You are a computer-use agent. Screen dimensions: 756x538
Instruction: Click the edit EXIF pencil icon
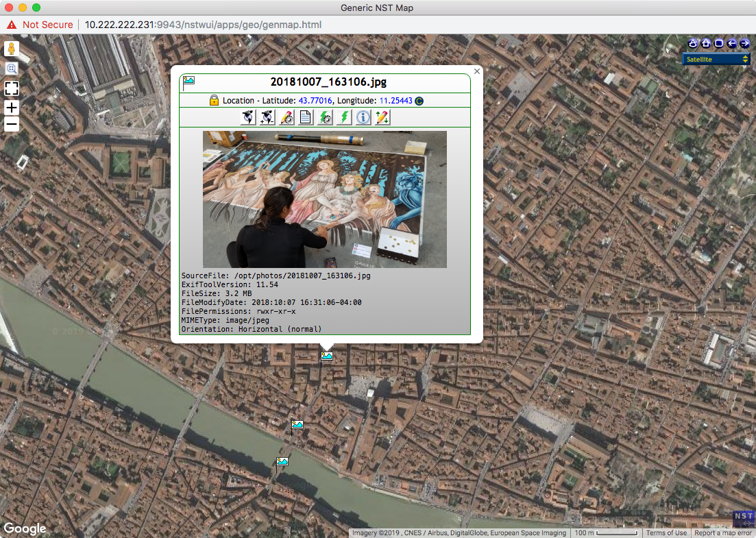click(x=286, y=117)
